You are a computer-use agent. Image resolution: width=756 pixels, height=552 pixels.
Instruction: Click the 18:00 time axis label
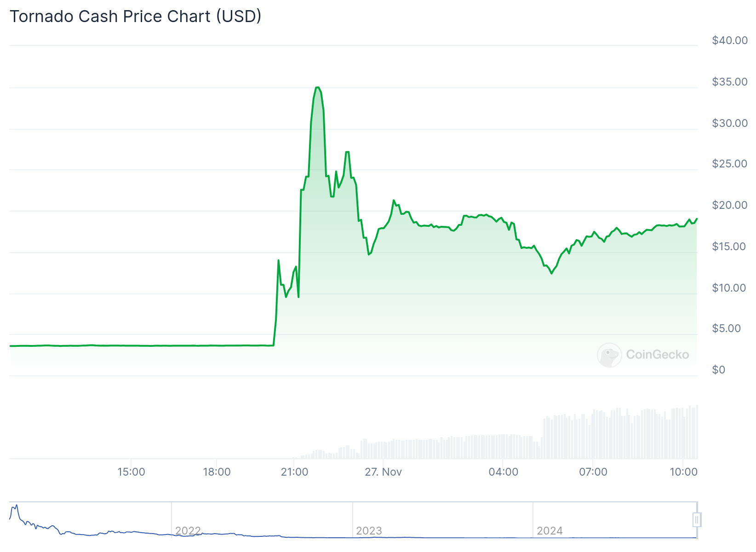coord(217,472)
